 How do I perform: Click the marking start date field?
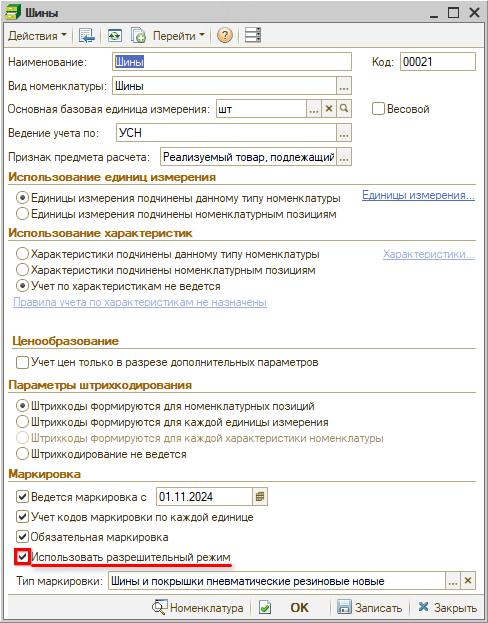[204, 497]
